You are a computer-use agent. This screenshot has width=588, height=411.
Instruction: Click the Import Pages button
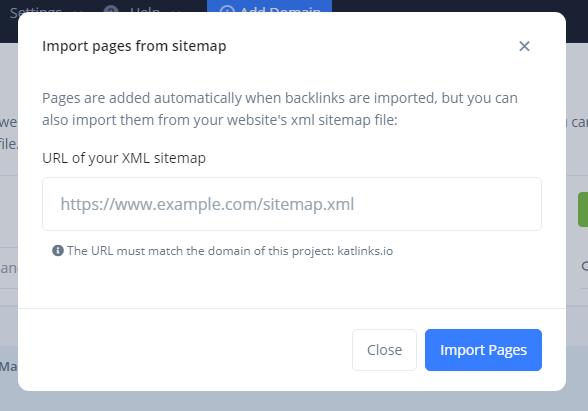click(x=483, y=350)
